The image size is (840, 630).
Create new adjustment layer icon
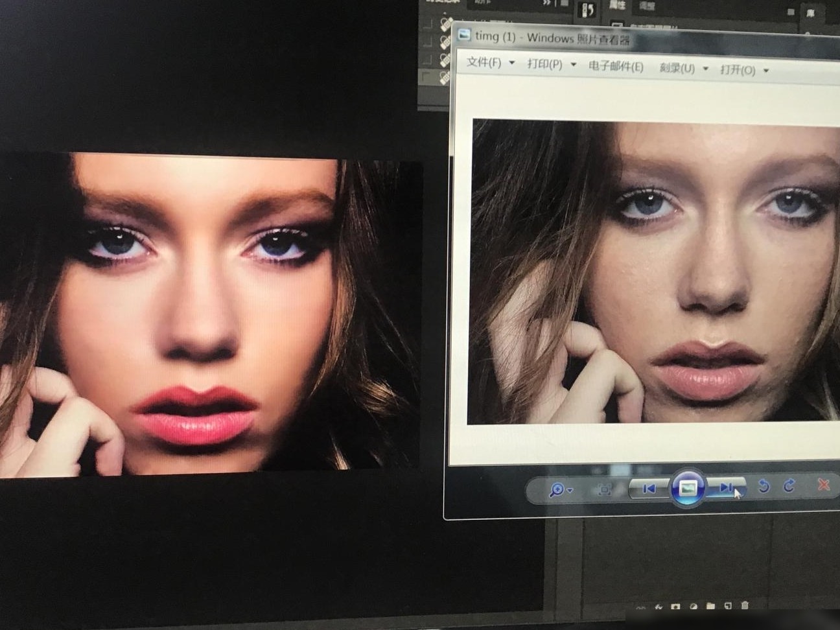click(694, 607)
